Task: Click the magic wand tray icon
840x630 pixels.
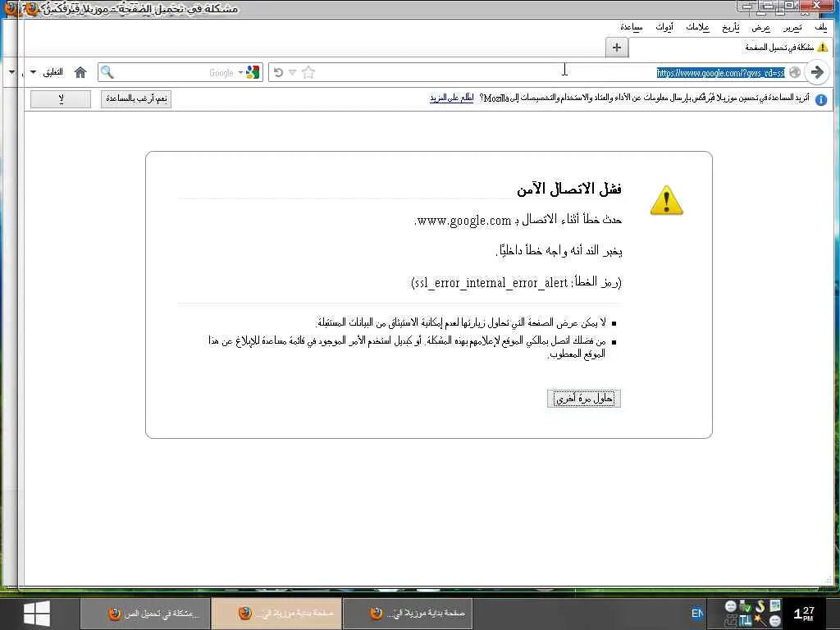Action: pyautogui.click(x=760, y=620)
